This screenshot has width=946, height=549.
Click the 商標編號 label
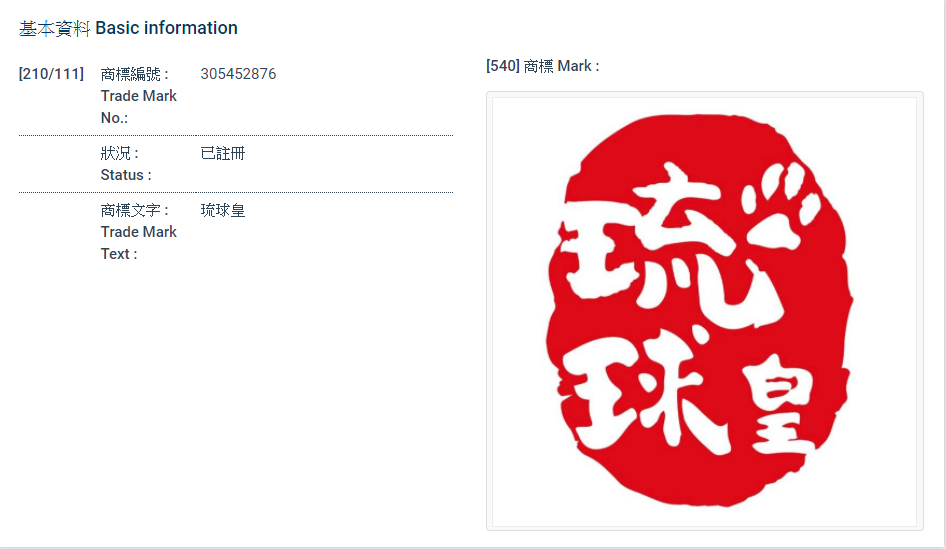135,74
